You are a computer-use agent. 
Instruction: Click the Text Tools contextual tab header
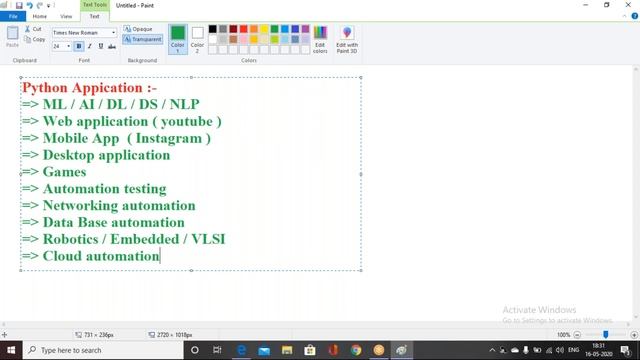[x=95, y=5]
